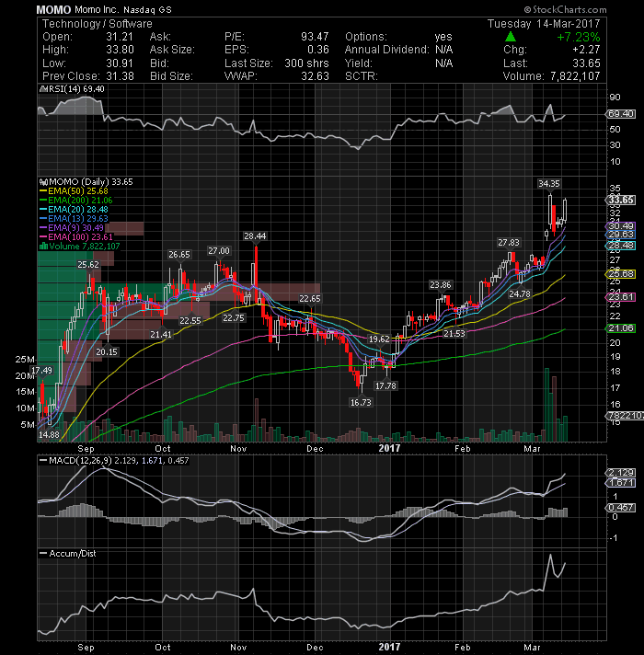Click the 2.129 MACD axis tag
The width and height of the screenshot is (644, 655).
tap(621, 473)
